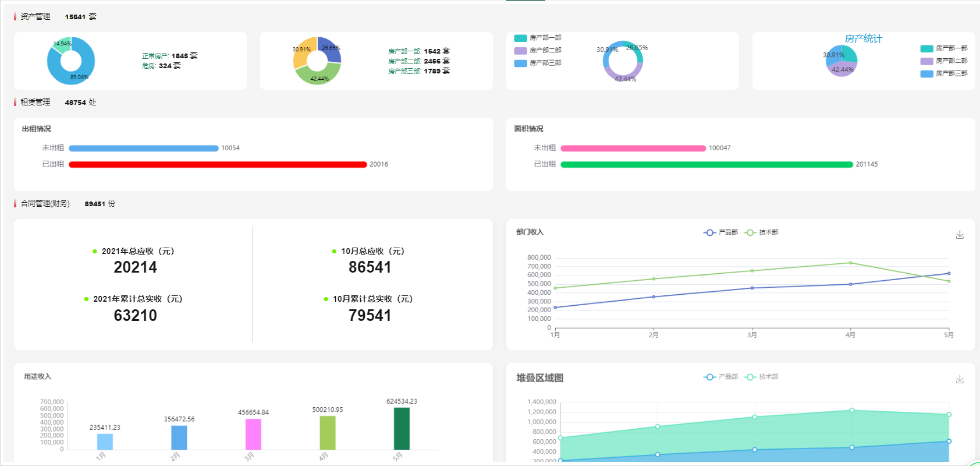
Task: Click the 合同管理(财务) section header
Action: point(45,203)
